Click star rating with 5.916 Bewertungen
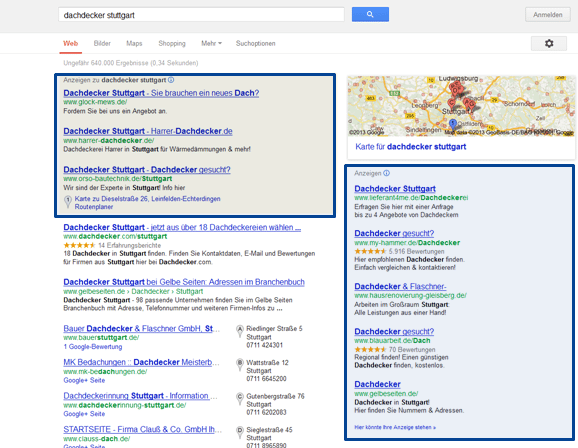 370,251
